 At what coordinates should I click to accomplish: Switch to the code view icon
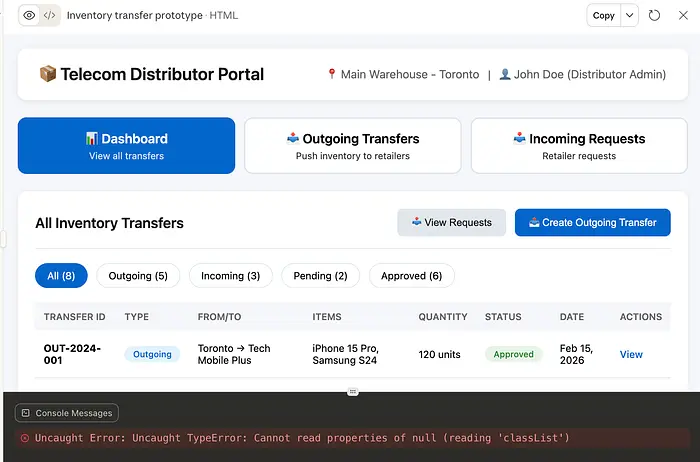pyautogui.click(x=49, y=15)
